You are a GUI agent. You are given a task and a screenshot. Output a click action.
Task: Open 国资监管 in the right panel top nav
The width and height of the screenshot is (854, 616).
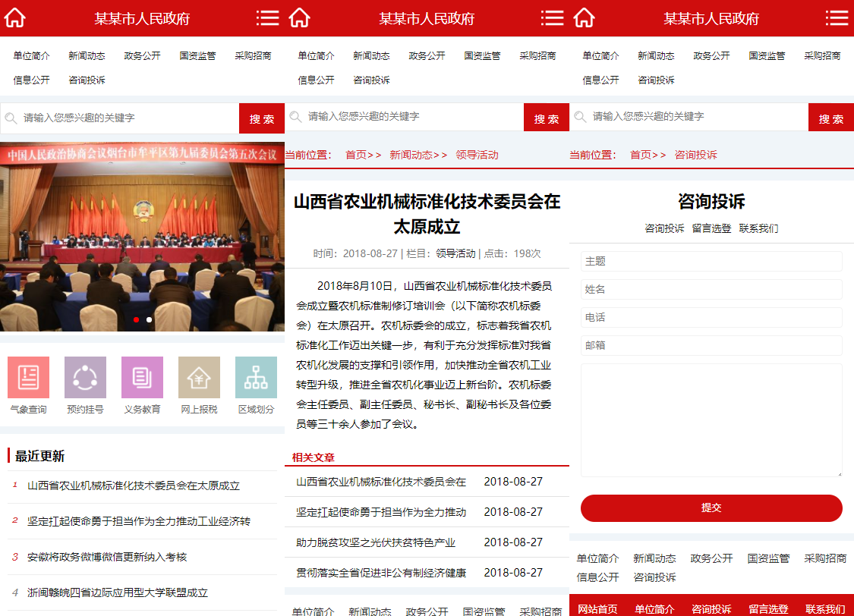[x=767, y=55]
